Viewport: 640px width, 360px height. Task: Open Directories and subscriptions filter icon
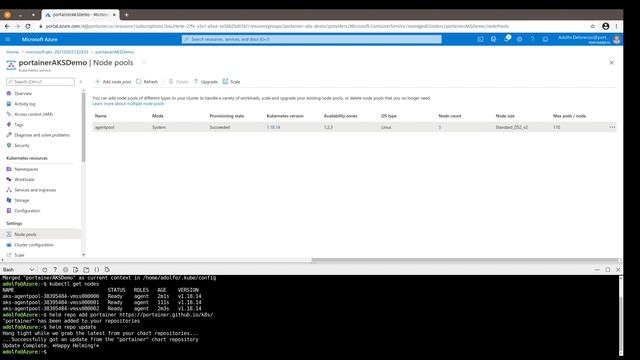tap(493, 39)
